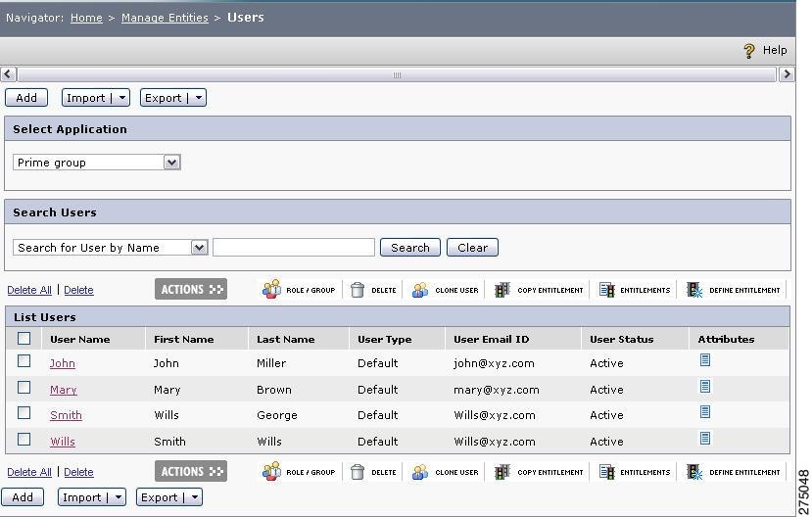Click the top Clone User icon
This screenshot has height=517, width=812.
coord(420,290)
